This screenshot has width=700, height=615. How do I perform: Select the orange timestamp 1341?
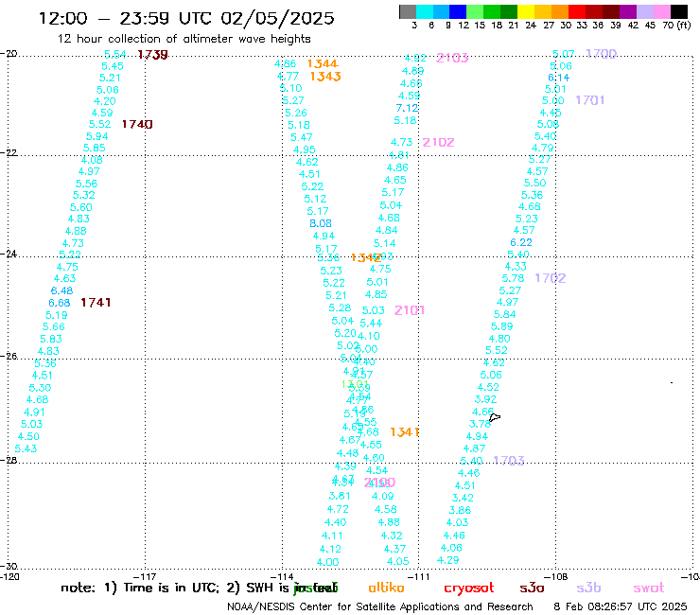click(x=405, y=431)
